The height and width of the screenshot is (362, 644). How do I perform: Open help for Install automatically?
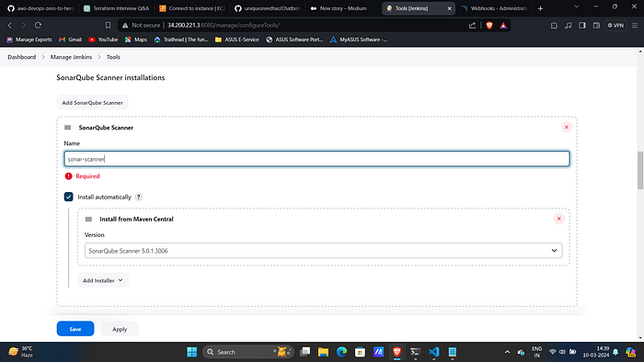[x=139, y=197]
